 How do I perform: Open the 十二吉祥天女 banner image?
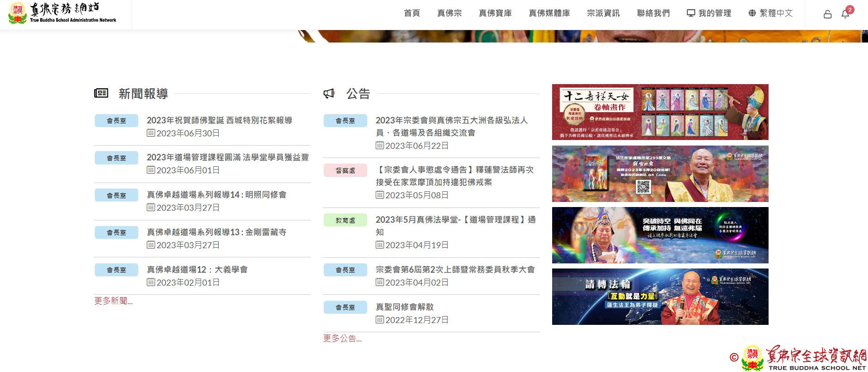[660, 112]
